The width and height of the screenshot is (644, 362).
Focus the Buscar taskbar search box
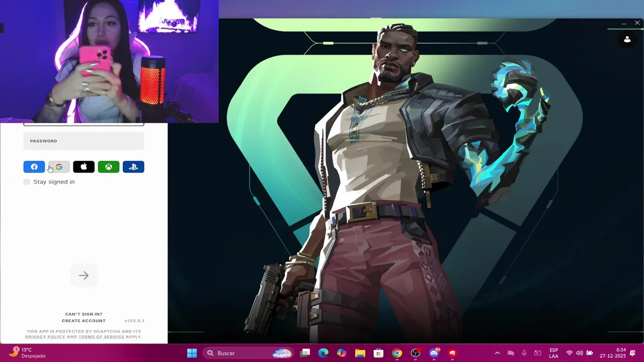(x=249, y=353)
